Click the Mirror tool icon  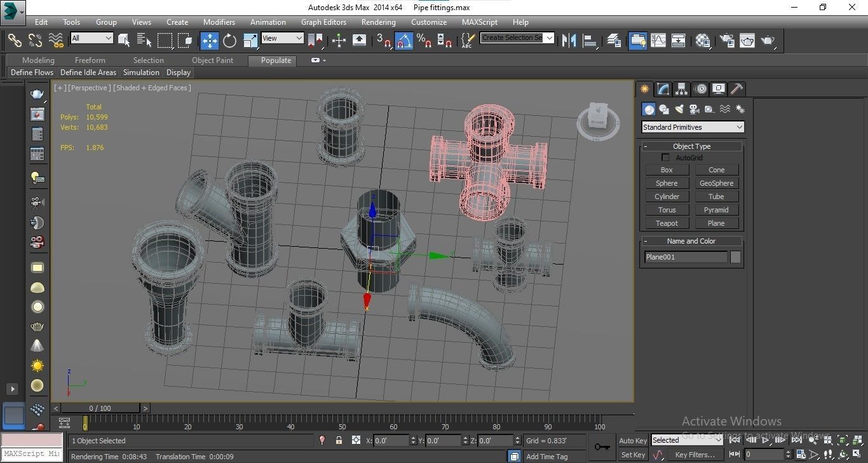(x=569, y=41)
